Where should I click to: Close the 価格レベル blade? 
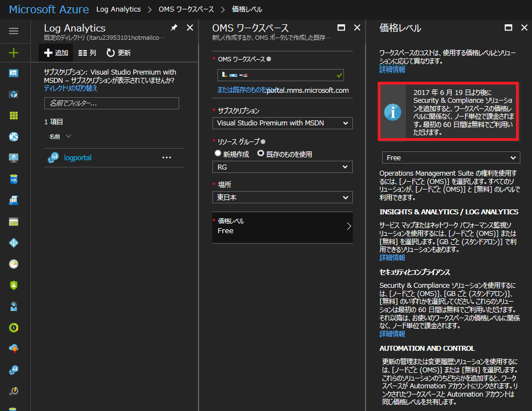(524, 28)
